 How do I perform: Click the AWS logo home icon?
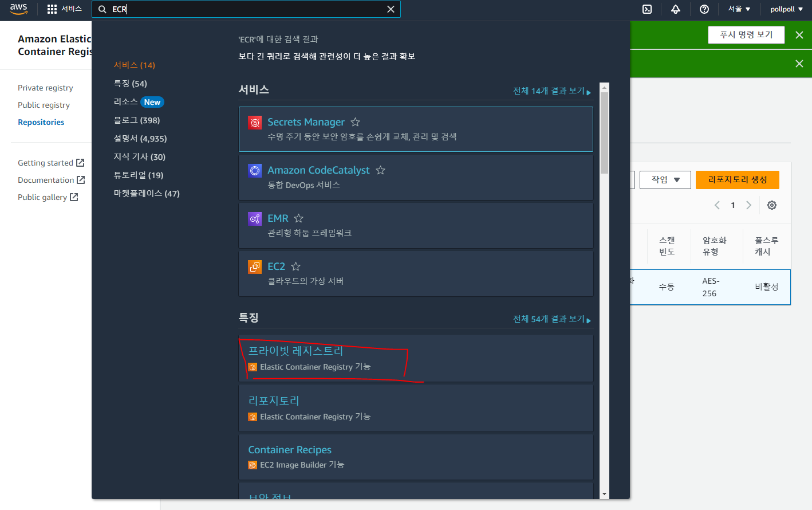click(x=18, y=9)
